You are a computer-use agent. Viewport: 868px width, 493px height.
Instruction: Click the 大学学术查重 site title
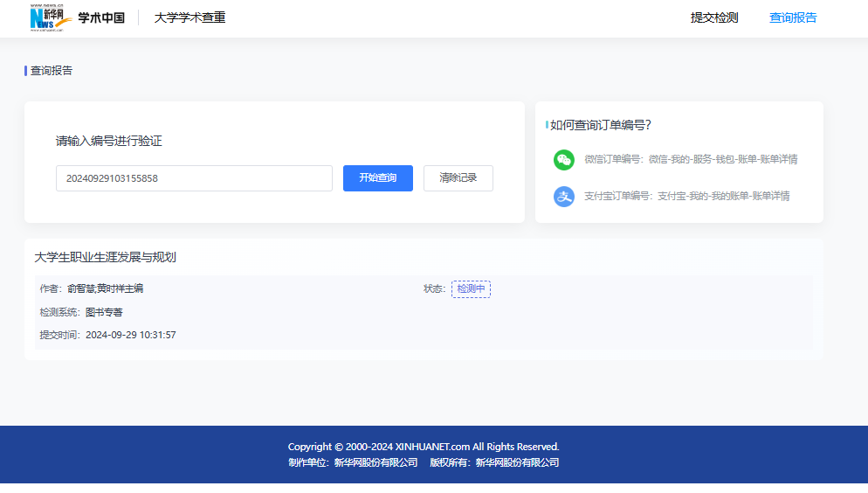[x=189, y=17]
